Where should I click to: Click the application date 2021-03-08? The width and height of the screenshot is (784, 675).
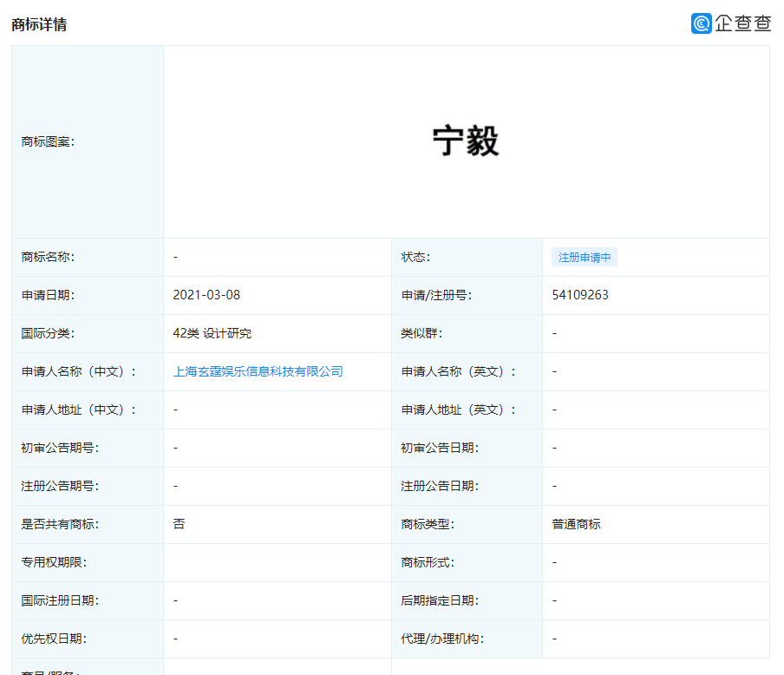click(206, 295)
